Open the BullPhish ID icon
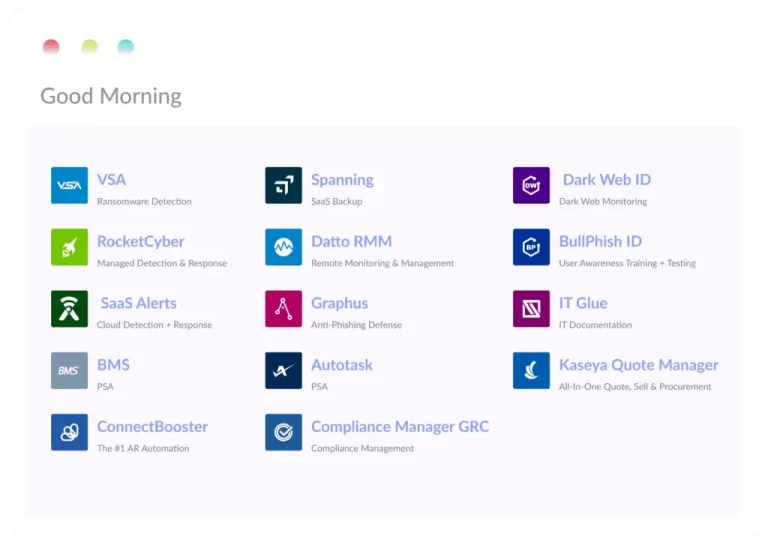The width and height of the screenshot is (768, 548). tap(531, 247)
